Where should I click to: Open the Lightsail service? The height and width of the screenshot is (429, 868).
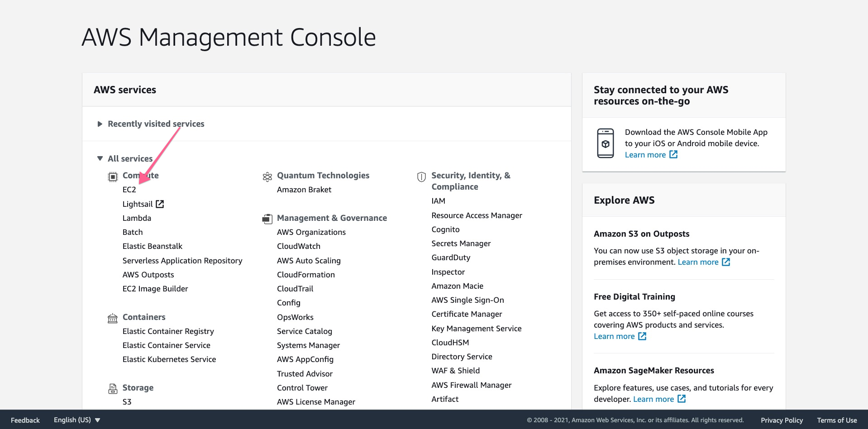138,204
